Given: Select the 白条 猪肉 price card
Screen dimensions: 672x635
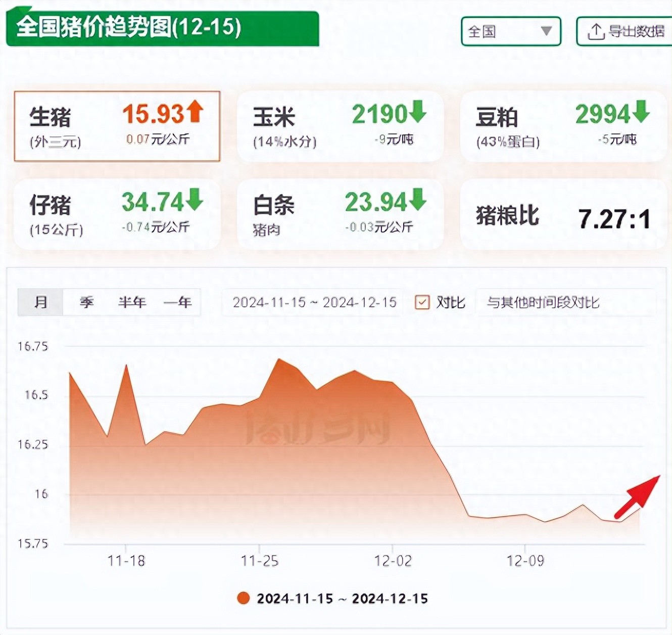Looking at the screenshot, I should coord(340,214).
